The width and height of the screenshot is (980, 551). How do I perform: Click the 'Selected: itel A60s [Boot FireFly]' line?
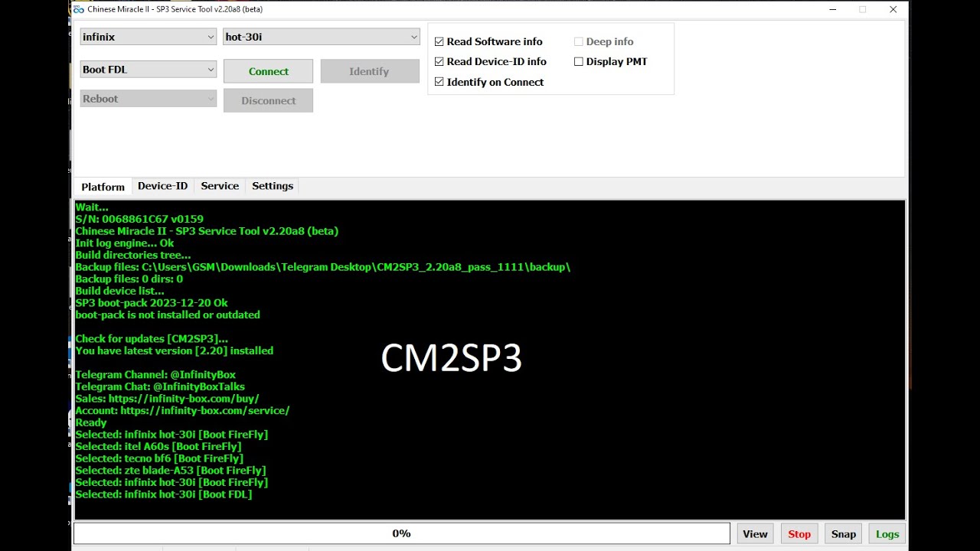[x=158, y=447]
